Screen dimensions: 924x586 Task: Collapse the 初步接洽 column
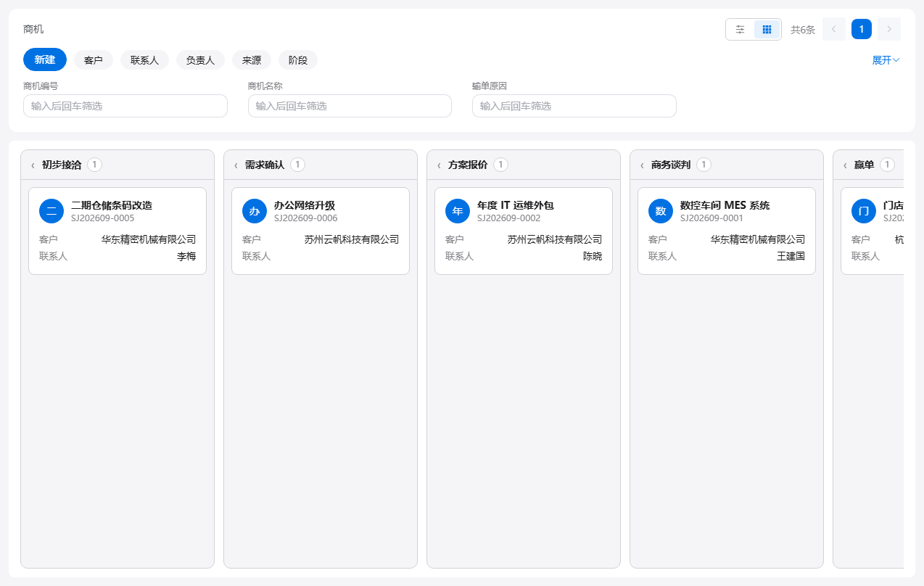(x=33, y=165)
